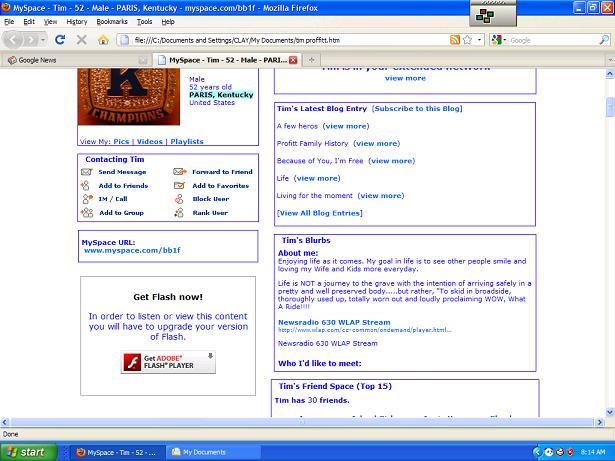Open the Help menu
Image resolution: width=615 pixels, height=461 pixels.
pyautogui.click(x=168, y=22)
